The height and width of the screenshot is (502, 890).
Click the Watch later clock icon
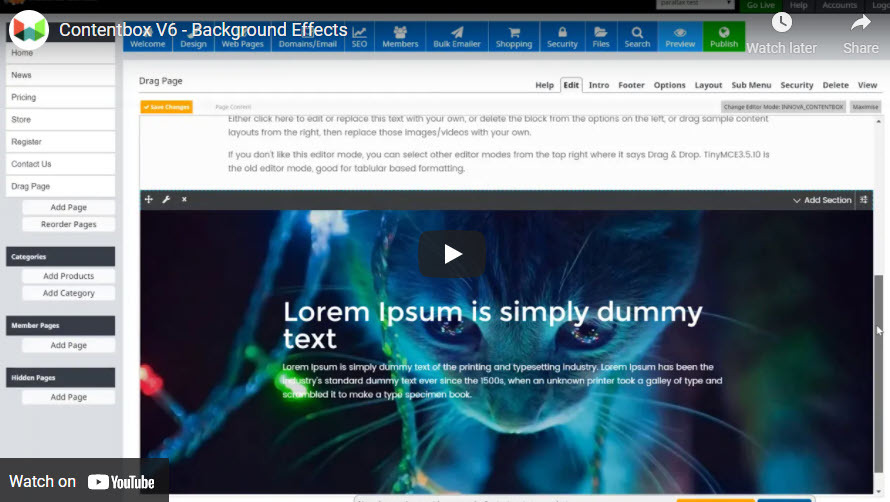coord(782,23)
